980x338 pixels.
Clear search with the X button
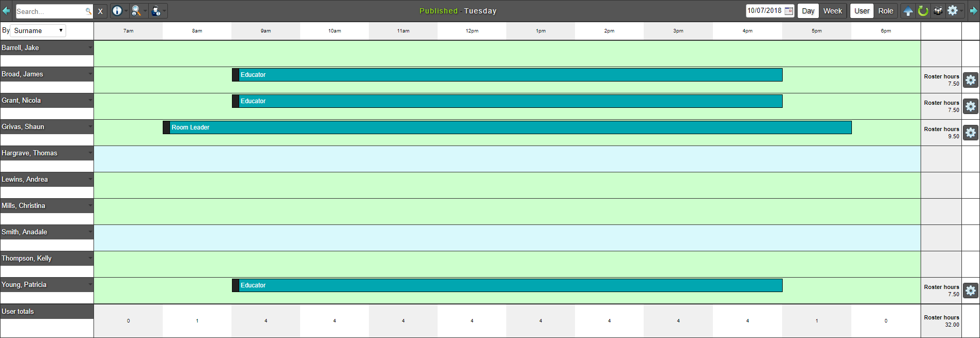coord(100,11)
